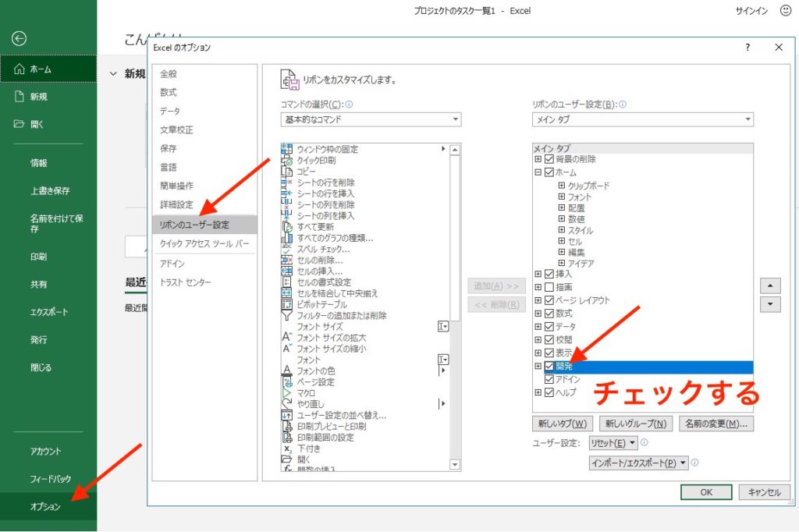Choose the セルを結合して中央揃え command icon

tap(287, 293)
